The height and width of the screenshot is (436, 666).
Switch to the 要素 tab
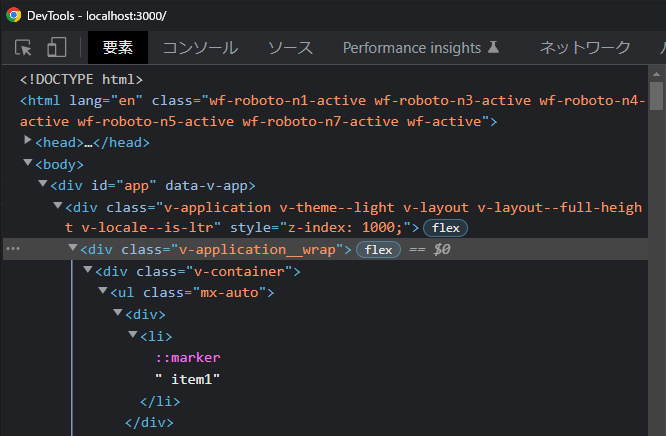(118, 48)
